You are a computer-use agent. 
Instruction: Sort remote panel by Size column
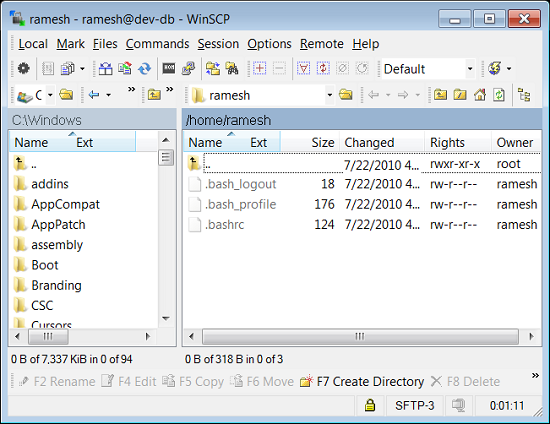(x=310, y=142)
